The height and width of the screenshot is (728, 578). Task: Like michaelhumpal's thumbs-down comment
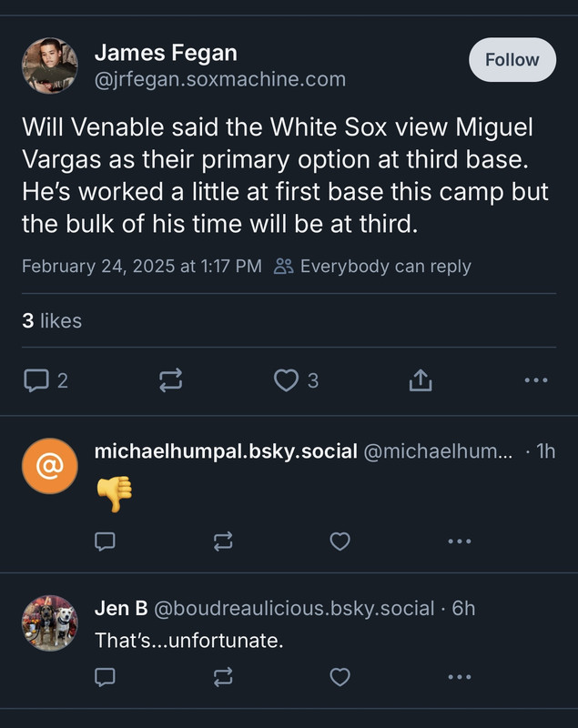pyautogui.click(x=340, y=541)
